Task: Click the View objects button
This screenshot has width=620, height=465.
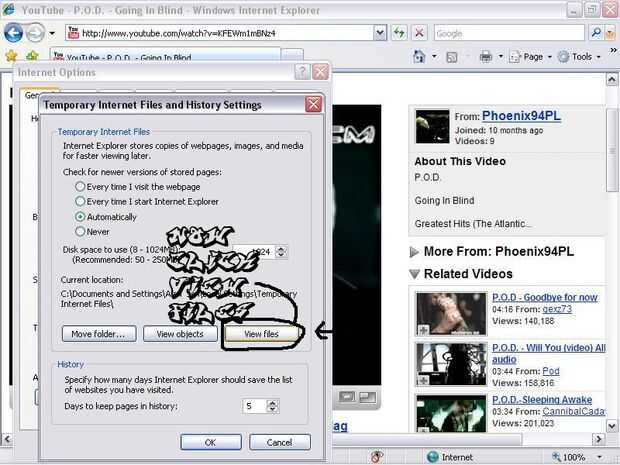Action: [180, 334]
